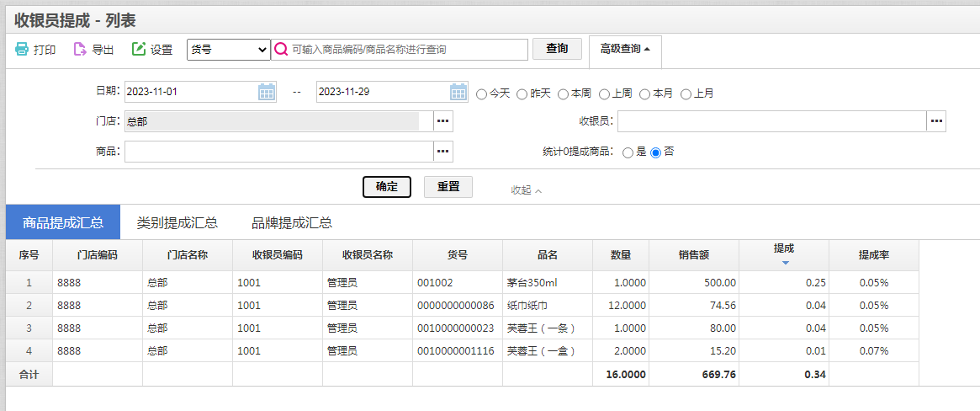Switch to 类别提成汇总 tab
The image size is (980, 411).
click(177, 222)
